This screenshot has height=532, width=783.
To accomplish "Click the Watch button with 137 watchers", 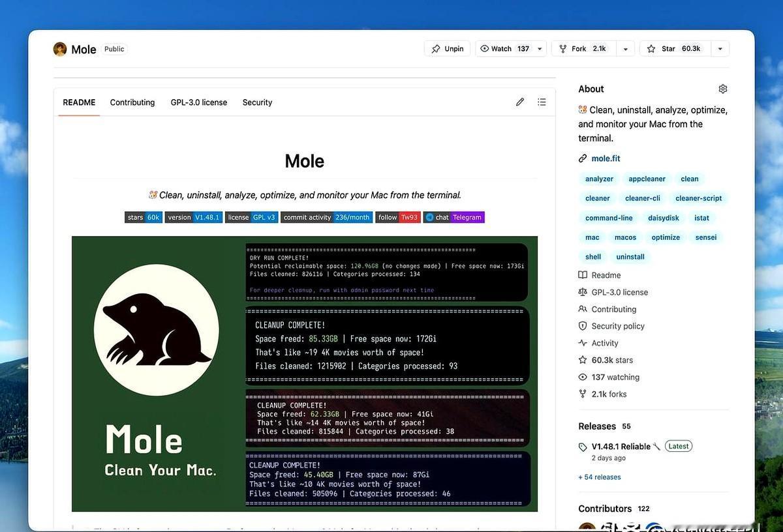I will pyautogui.click(x=504, y=49).
